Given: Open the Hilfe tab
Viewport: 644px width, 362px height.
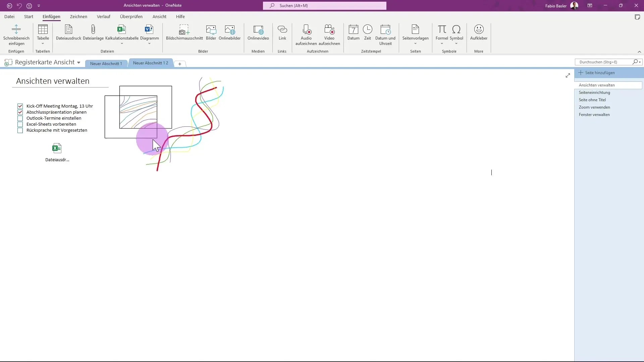Looking at the screenshot, I should [x=180, y=16].
